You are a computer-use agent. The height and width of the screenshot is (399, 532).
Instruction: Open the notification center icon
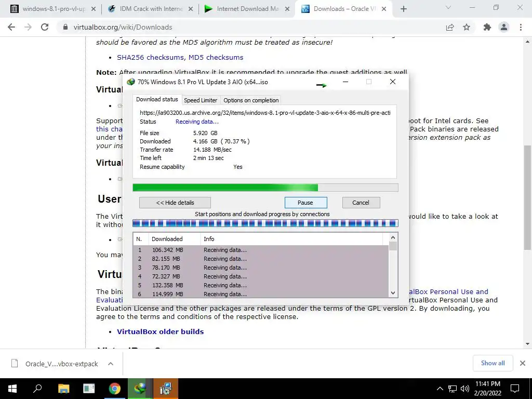click(x=515, y=389)
